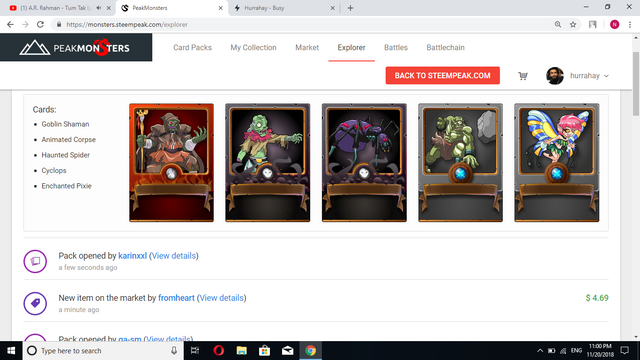This screenshot has width=640, height=360.
Task: Click the network signal icon in tray
Action: [x=563, y=351]
